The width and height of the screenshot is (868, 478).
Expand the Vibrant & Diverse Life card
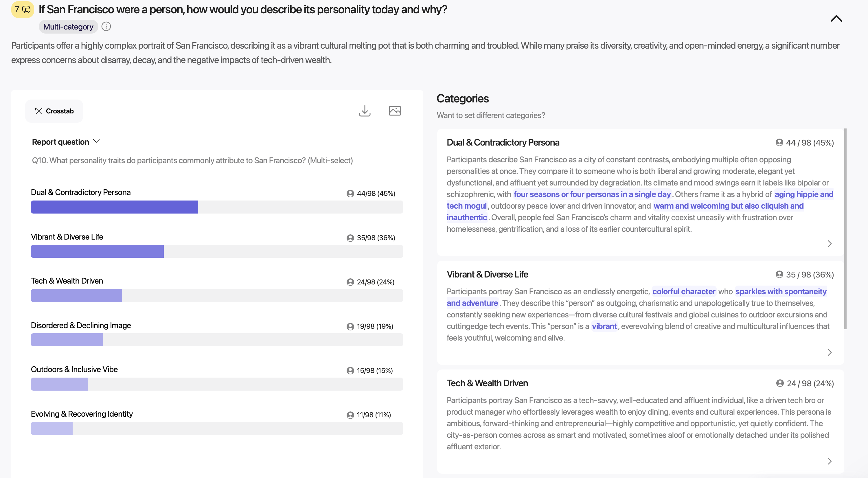coord(829,352)
